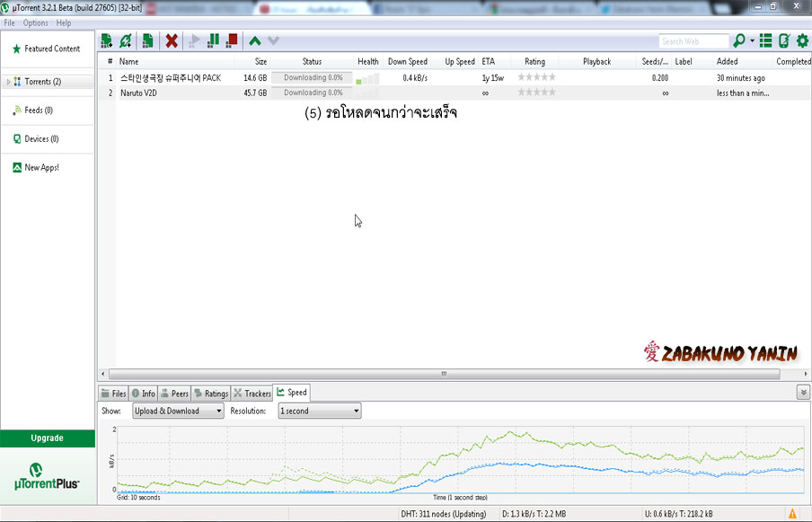Click progress bar of first torrent
Screen dimensions: 812x522
[312, 77]
